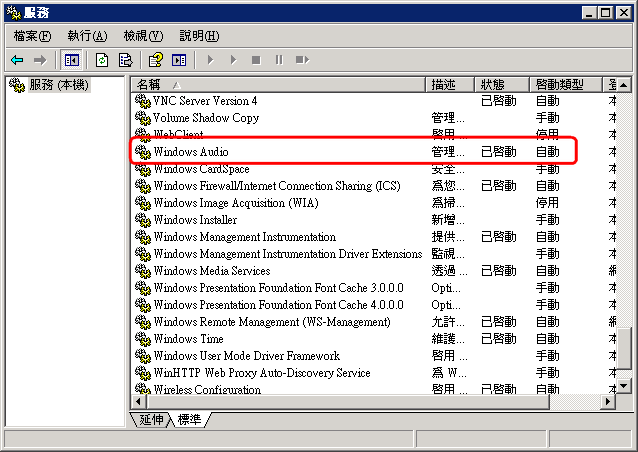Click the second play arrow toolbar icon
The width and height of the screenshot is (638, 452).
click(x=233, y=60)
